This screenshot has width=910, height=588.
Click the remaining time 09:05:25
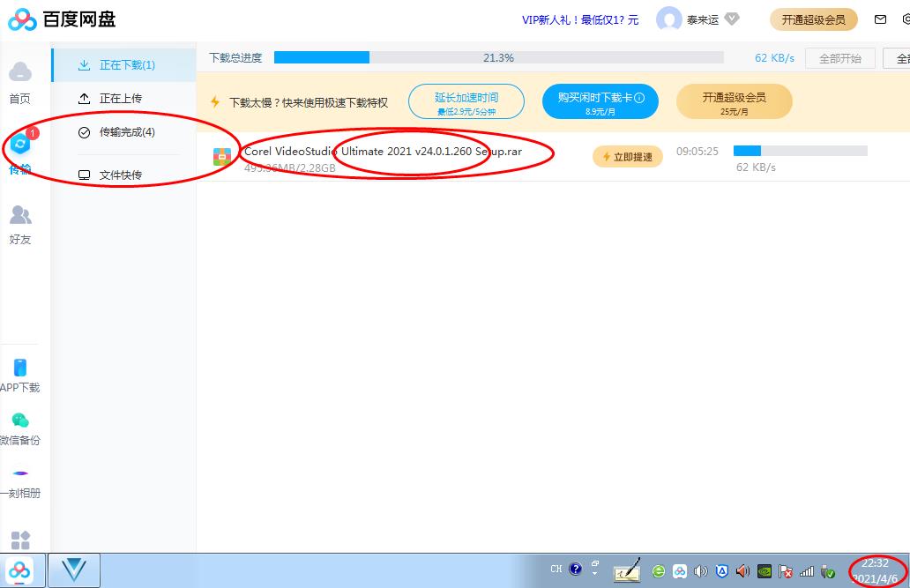pyautogui.click(x=697, y=152)
